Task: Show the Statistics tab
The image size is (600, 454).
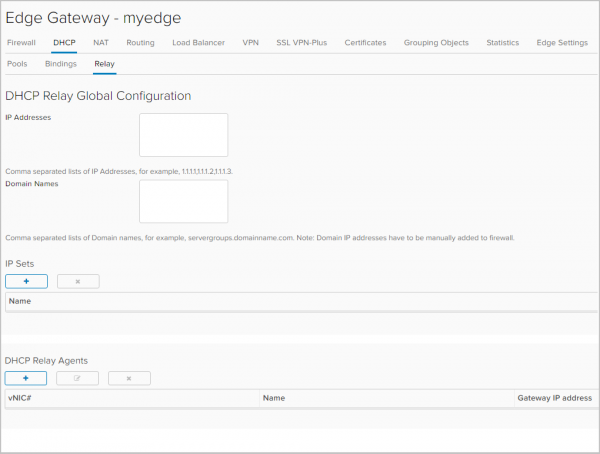Action: 503,43
